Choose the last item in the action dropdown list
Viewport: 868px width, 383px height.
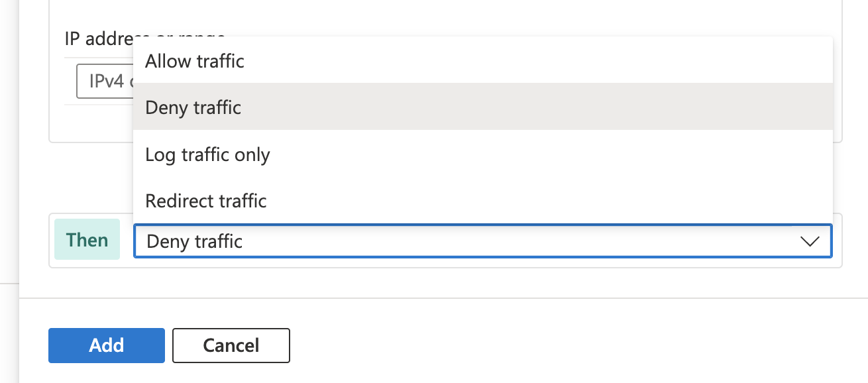coord(206,201)
